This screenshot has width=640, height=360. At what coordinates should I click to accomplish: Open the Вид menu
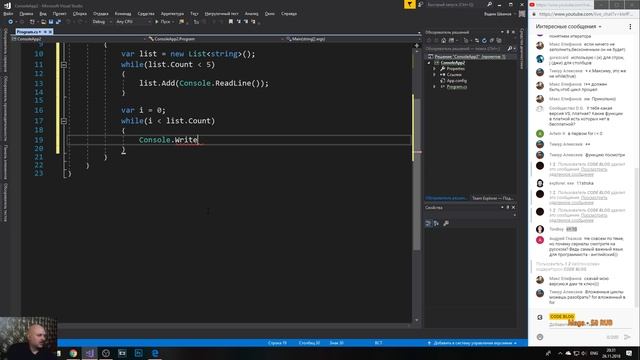click(43, 13)
